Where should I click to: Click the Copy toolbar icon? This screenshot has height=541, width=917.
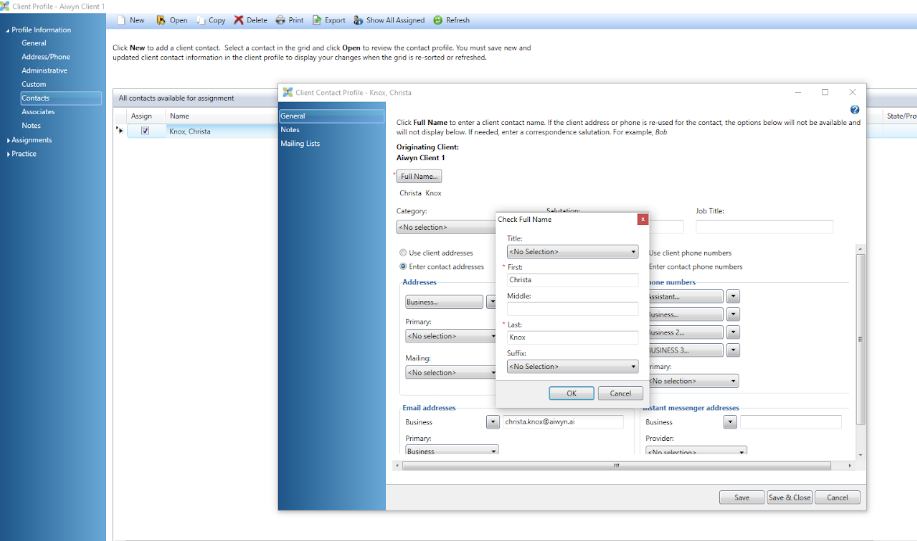point(201,20)
